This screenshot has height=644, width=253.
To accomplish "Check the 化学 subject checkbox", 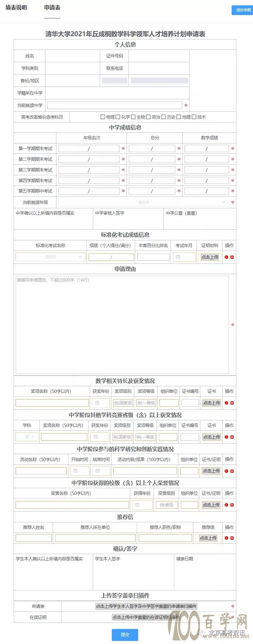I will coord(118,117).
